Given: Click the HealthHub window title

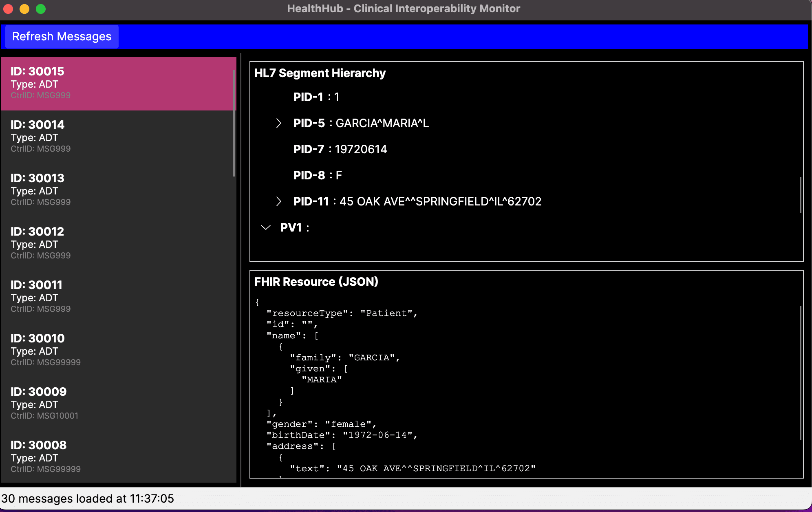Looking at the screenshot, I should coord(404,9).
